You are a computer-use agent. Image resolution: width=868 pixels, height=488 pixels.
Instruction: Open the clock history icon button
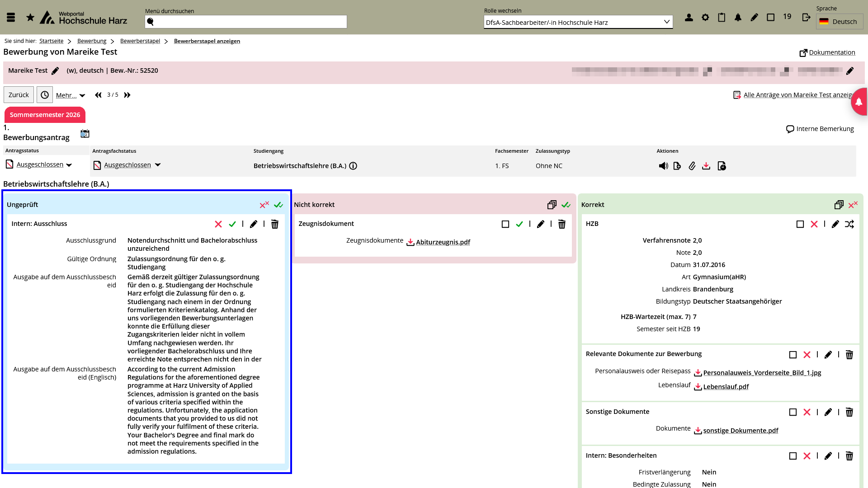[x=45, y=95]
